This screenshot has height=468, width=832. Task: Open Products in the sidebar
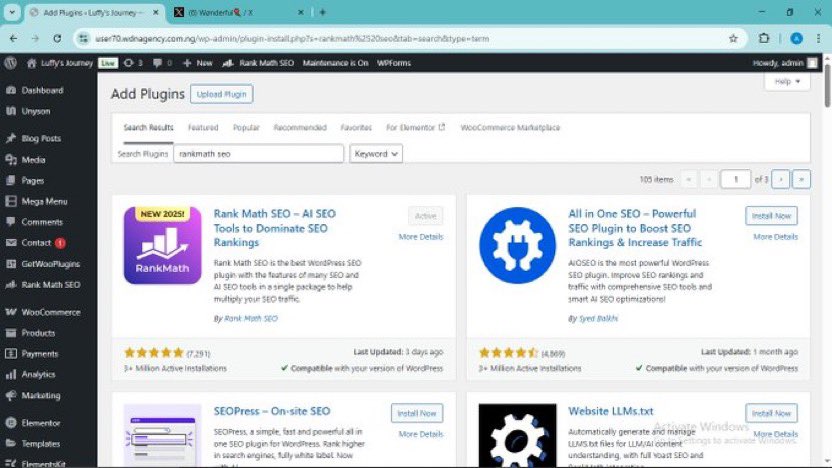point(38,333)
